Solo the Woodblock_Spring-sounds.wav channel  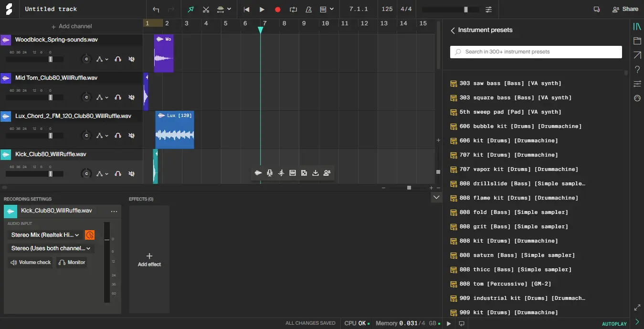point(118,59)
